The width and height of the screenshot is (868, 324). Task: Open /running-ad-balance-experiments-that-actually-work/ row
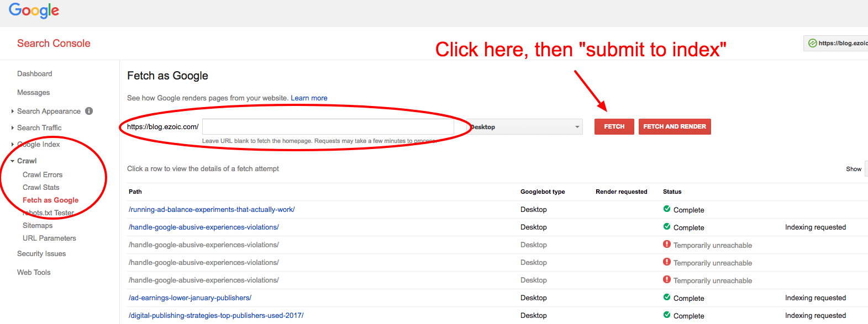pos(212,209)
